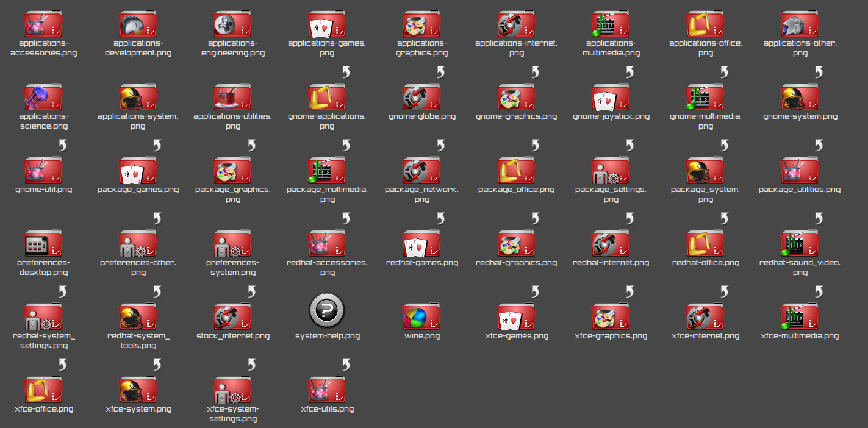Screen dimensions: 868x428
Task: Pick the package_network.png icon
Action: [421, 171]
